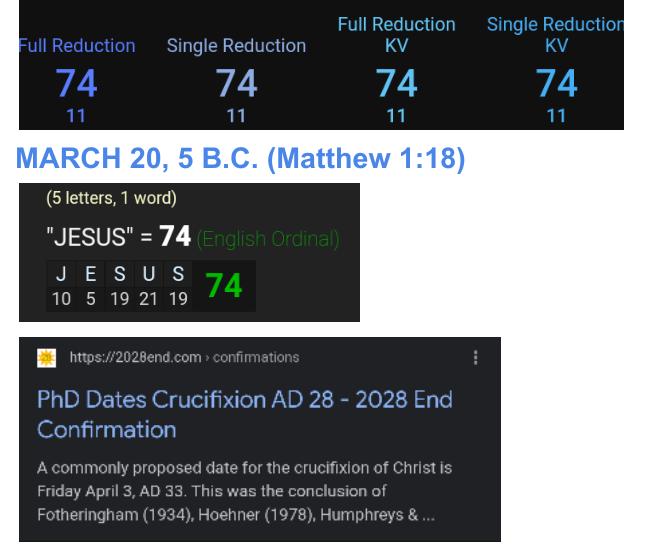The width and height of the screenshot is (645, 559).
Task: Click the 74 value under Single Reduction KV
Action: (x=556, y=83)
